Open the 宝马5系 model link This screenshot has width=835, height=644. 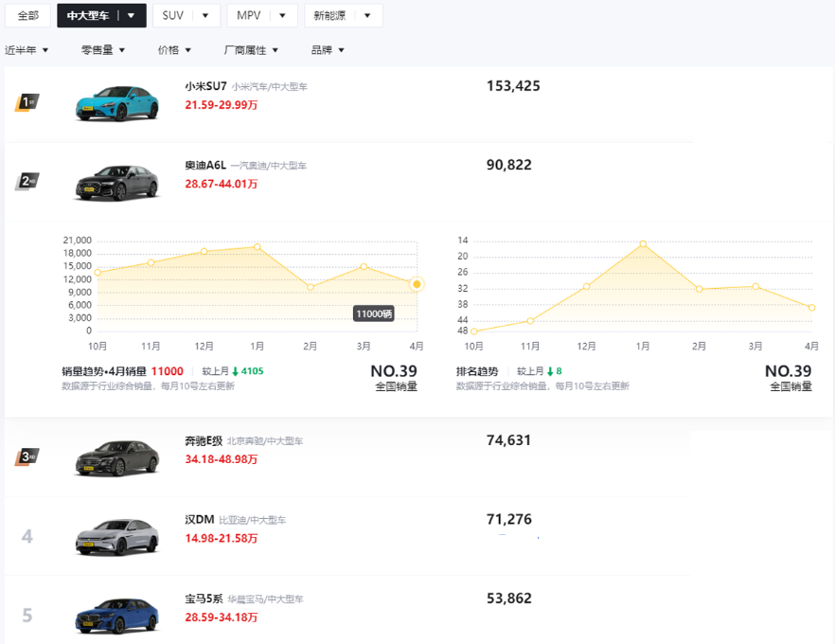[204, 599]
